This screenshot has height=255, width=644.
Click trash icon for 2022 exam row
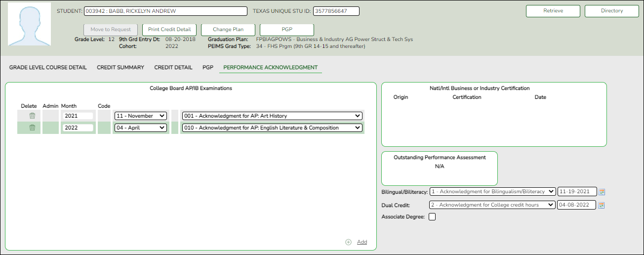32,127
